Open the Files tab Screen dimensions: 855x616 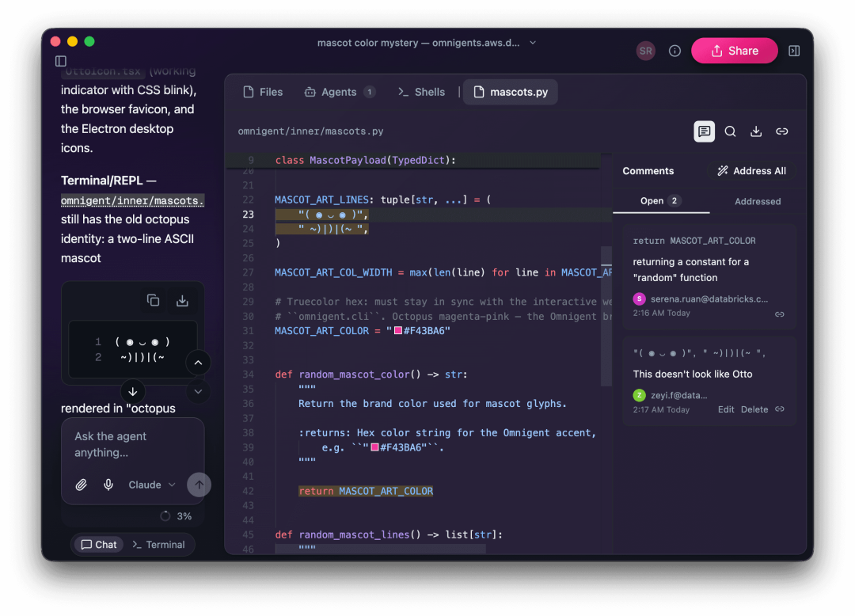[263, 92]
